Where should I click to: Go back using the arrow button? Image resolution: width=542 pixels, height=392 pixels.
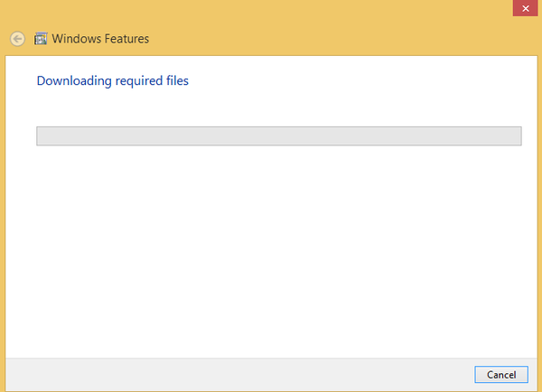tap(17, 39)
